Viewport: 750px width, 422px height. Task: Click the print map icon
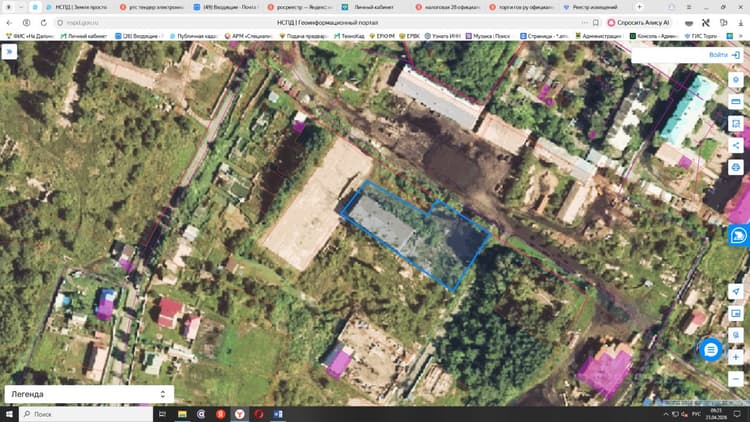coord(736,167)
